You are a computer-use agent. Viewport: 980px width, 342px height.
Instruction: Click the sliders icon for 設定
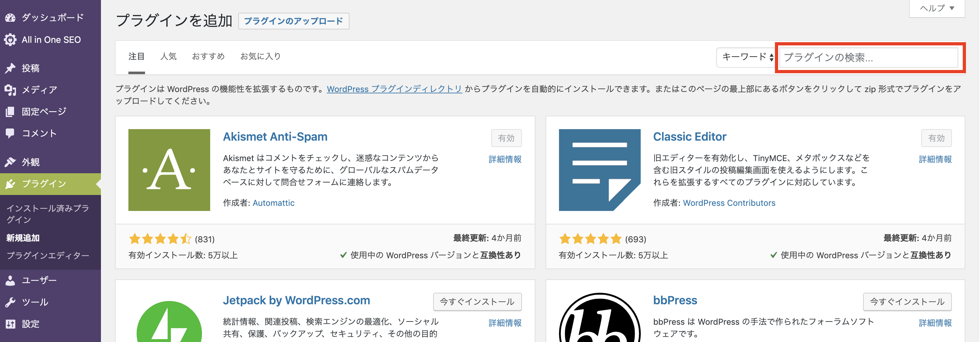10,324
